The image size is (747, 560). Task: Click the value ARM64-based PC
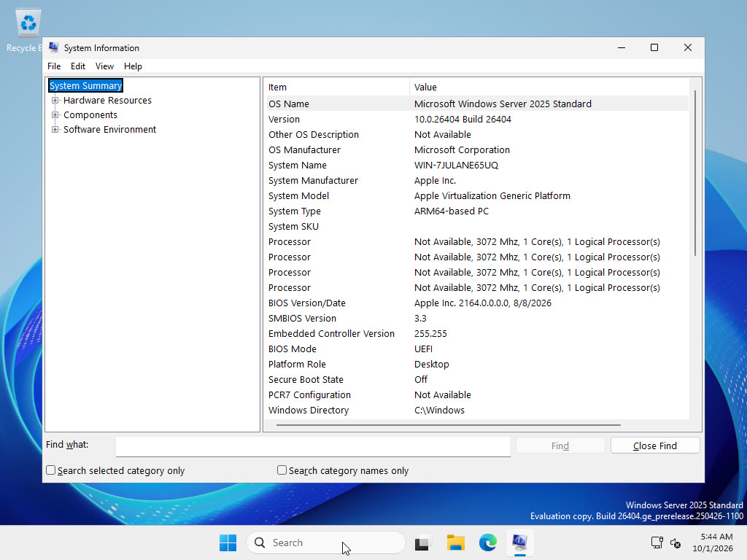pyautogui.click(x=451, y=211)
